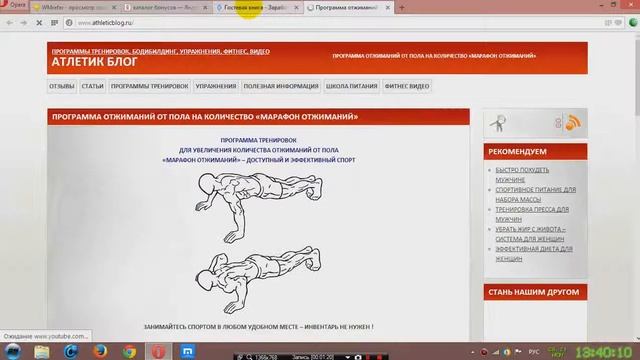640x360 pixels.
Task: Open header link Программы тренировок, бодибилдинг
Action: (160, 51)
